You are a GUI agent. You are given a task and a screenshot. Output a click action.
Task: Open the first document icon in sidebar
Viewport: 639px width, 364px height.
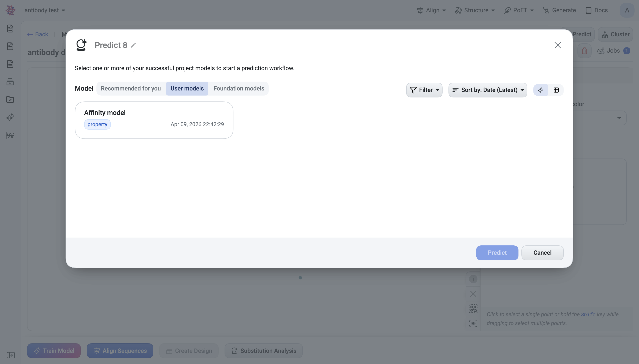(10, 29)
